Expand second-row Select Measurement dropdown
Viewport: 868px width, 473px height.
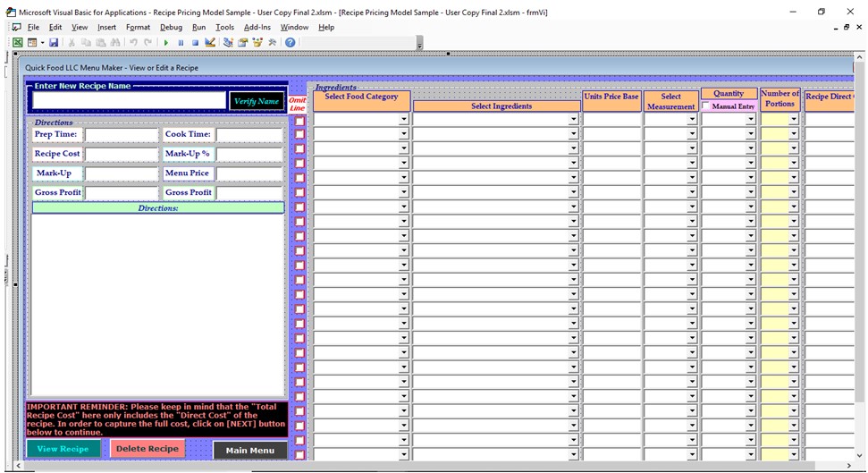(x=692, y=133)
